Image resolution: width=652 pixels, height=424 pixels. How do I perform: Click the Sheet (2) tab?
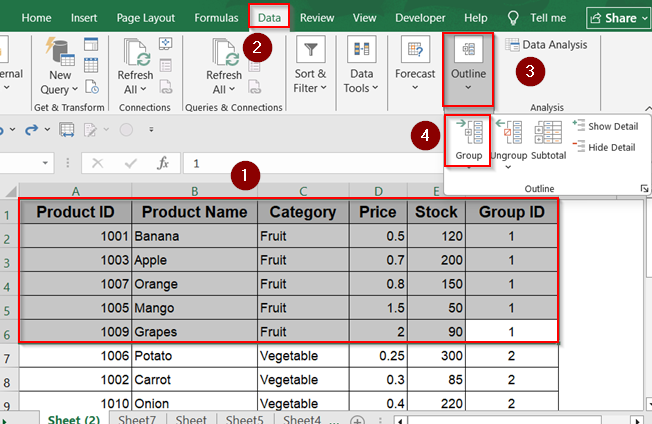click(x=74, y=419)
